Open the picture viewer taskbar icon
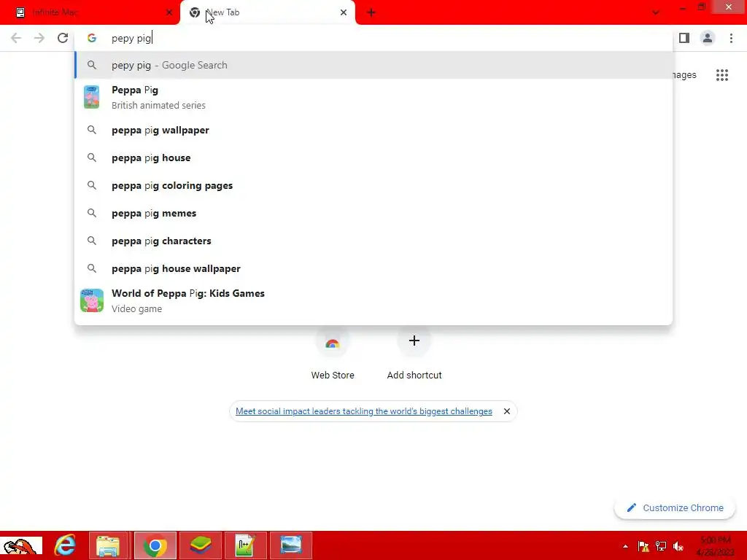 pyautogui.click(x=290, y=545)
